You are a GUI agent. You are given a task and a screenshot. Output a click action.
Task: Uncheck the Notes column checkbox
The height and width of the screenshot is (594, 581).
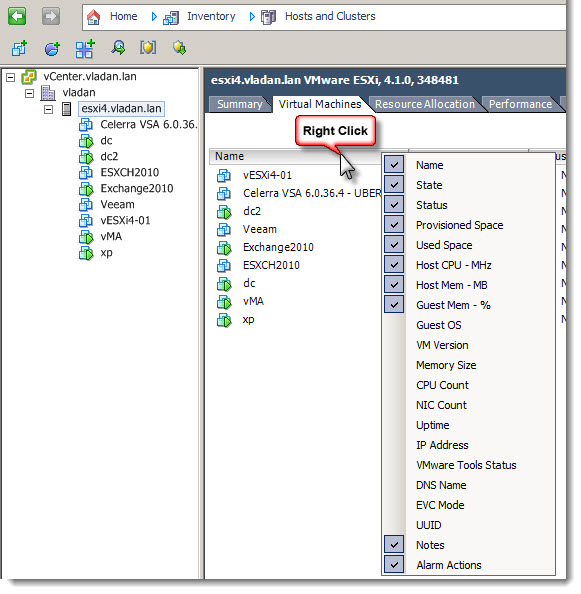pyautogui.click(x=394, y=545)
